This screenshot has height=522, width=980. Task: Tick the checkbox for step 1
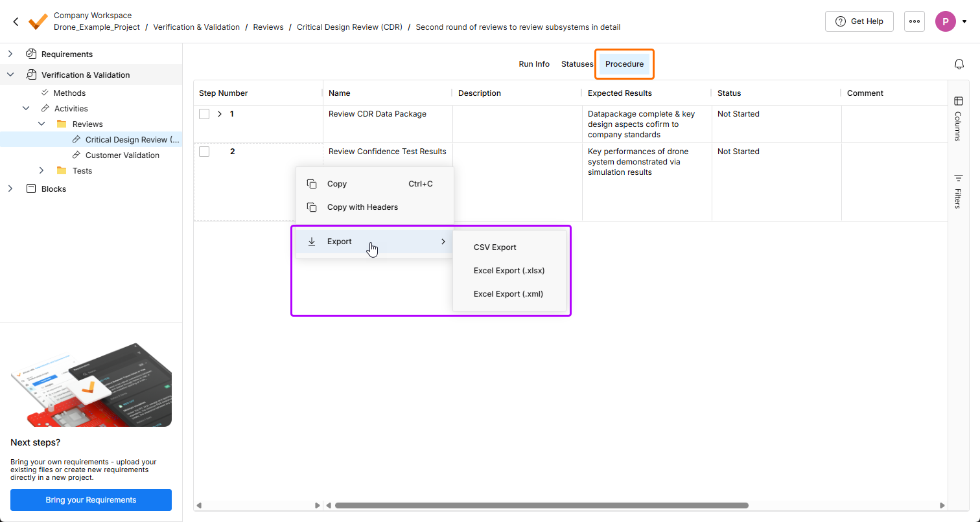pos(204,114)
